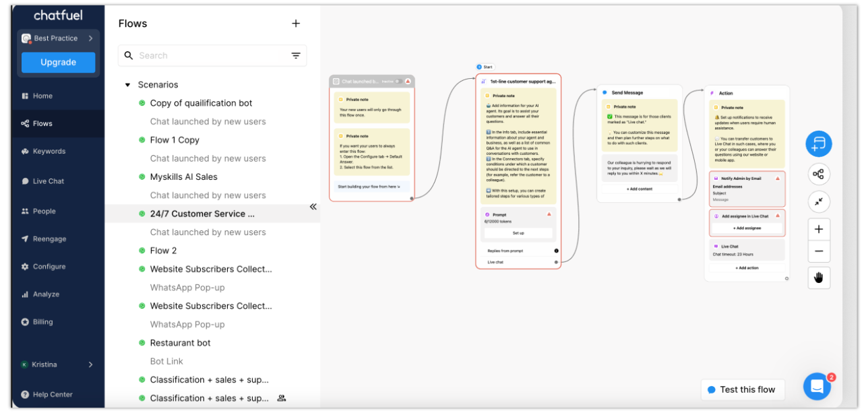
Task: Collapse the Scenarios group
Action: click(127, 85)
